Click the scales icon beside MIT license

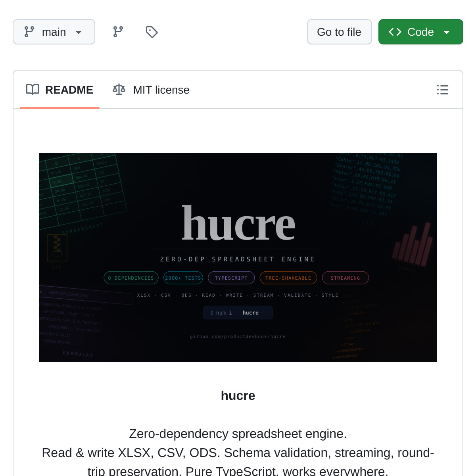[x=119, y=89]
